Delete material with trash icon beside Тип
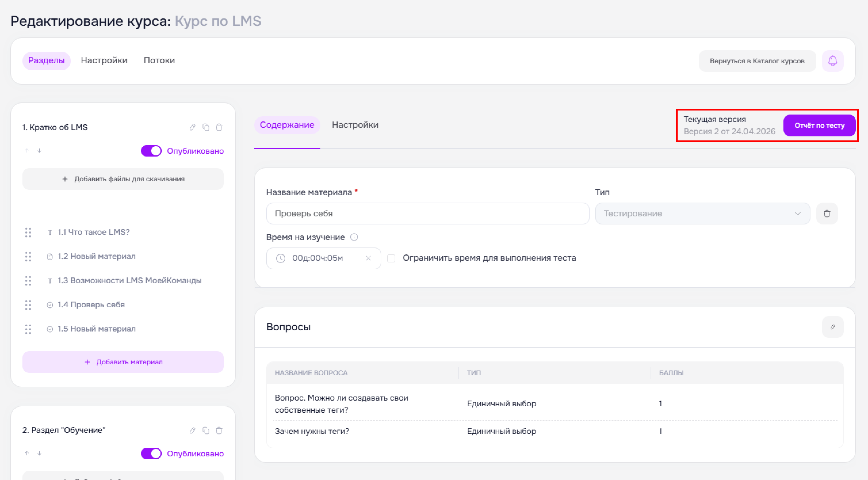 point(827,213)
